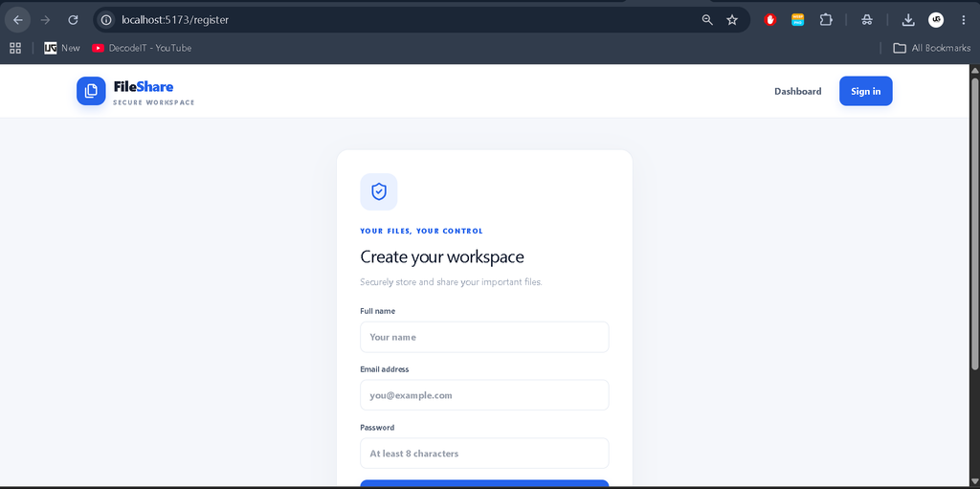980x489 pixels.
Task: Open the apps grid in bookmarks bar
Action: (15, 48)
